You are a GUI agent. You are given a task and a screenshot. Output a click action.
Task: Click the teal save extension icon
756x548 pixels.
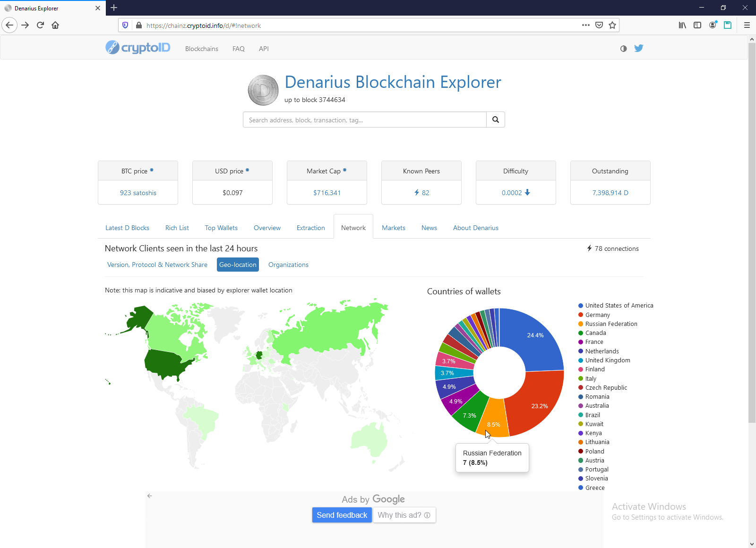tap(728, 26)
